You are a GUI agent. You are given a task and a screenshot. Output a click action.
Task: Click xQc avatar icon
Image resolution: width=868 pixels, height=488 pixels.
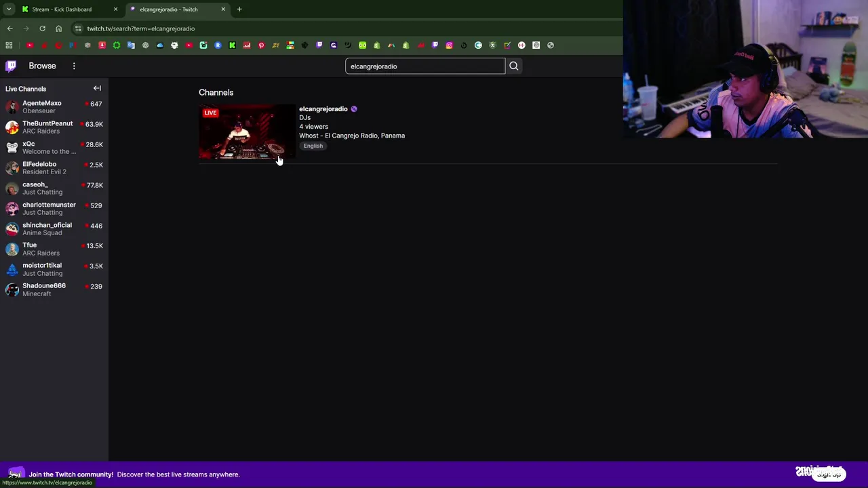pyautogui.click(x=12, y=148)
